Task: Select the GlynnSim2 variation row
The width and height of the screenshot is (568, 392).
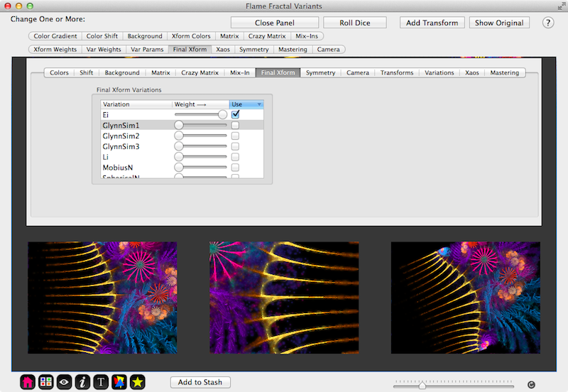Action: point(182,136)
